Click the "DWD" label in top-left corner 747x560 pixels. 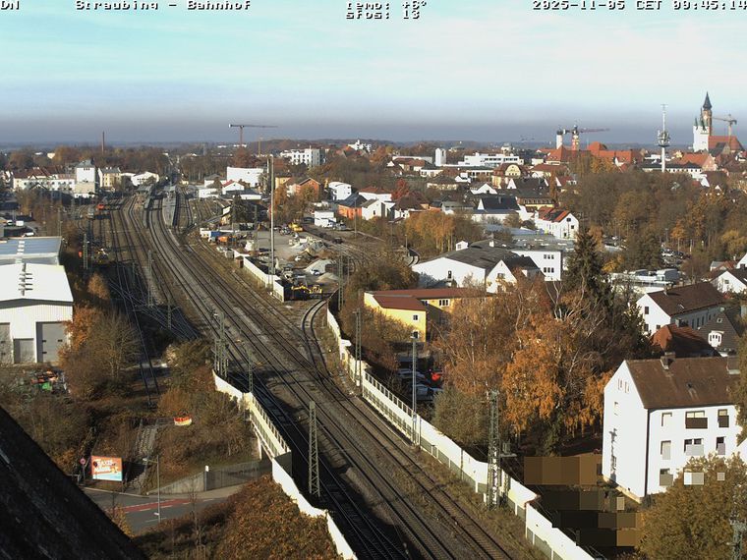(x=10, y=5)
